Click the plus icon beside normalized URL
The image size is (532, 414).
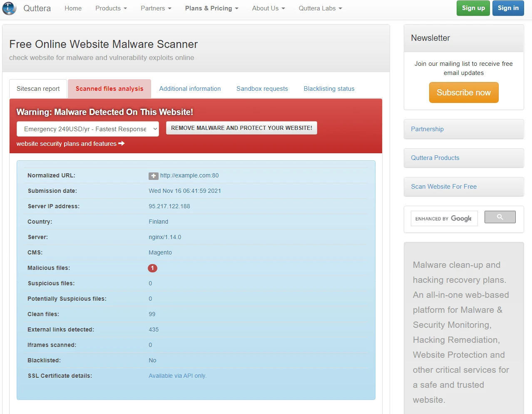pos(153,176)
